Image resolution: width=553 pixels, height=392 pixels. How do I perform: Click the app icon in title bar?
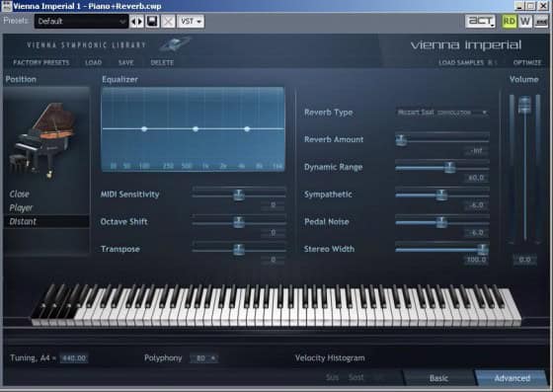pyautogui.click(x=6, y=6)
